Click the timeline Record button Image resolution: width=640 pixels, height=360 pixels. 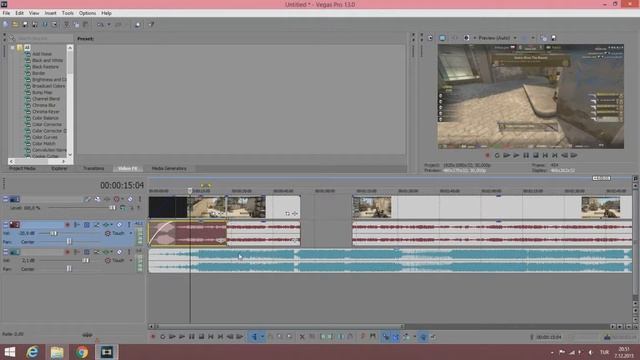[153, 337]
